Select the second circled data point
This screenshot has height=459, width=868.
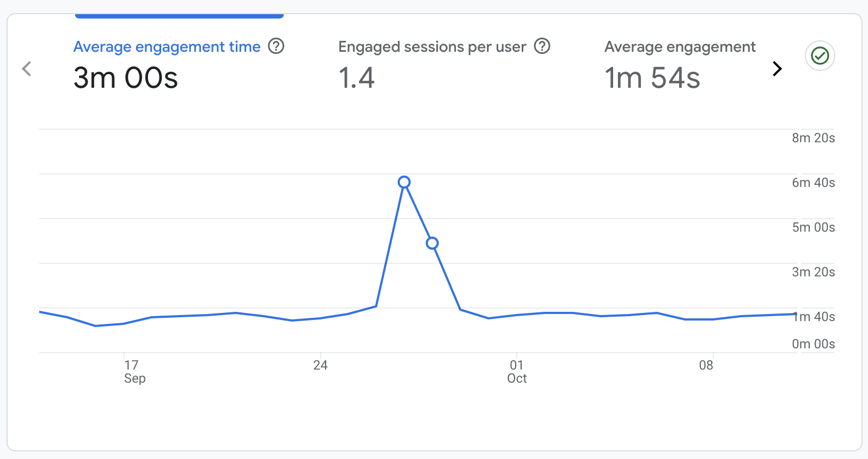coord(432,244)
